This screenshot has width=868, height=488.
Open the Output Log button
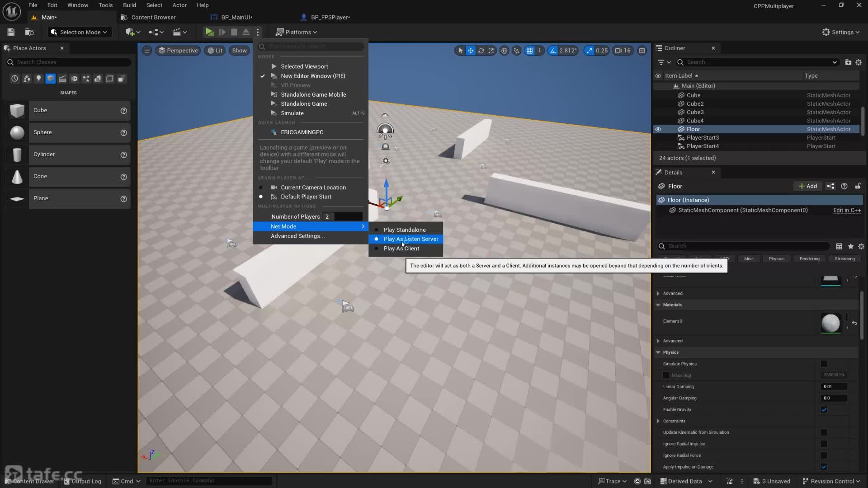pyautogui.click(x=82, y=481)
